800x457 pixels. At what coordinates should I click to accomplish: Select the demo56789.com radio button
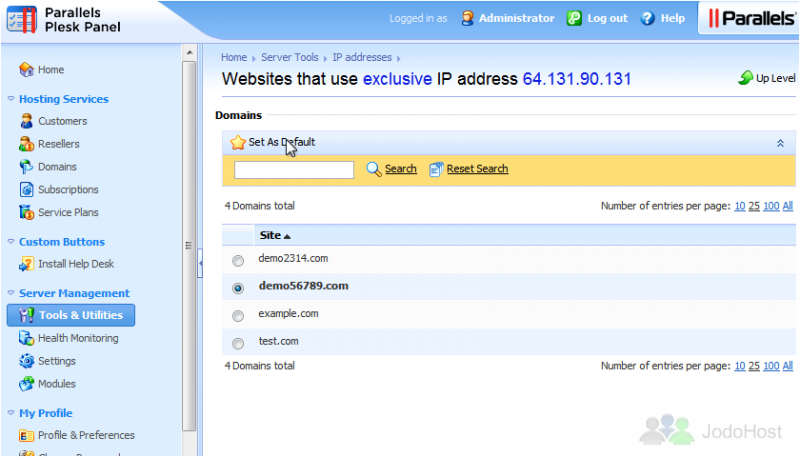pyautogui.click(x=238, y=288)
